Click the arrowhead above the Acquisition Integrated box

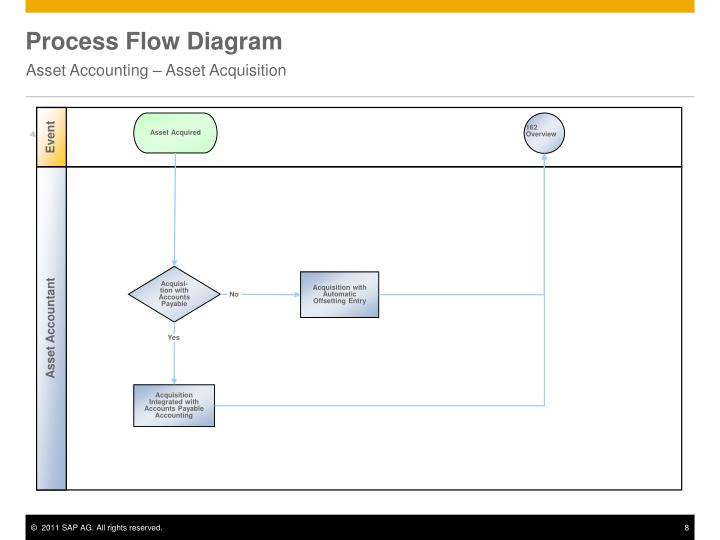[174, 381]
